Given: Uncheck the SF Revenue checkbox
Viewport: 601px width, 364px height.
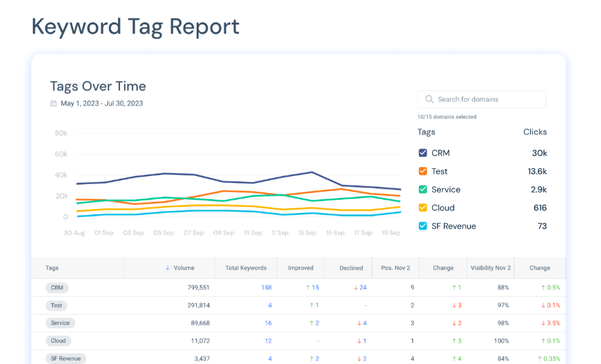Looking at the screenshot, I should 423,226.
